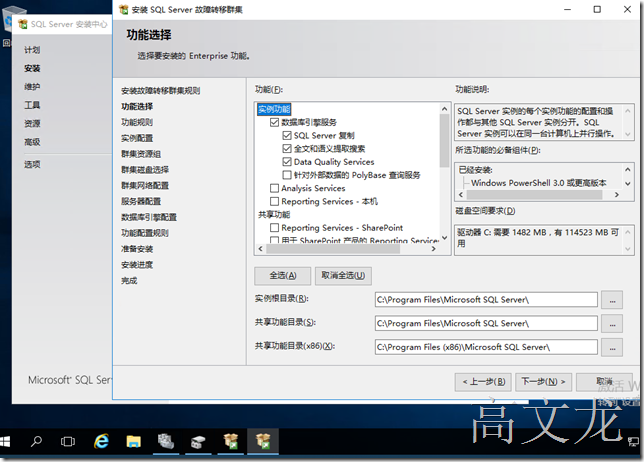Click the setup icon in wizard title bar
The width and height of the screenshot is (644, 462).
[x=123, y=9]
